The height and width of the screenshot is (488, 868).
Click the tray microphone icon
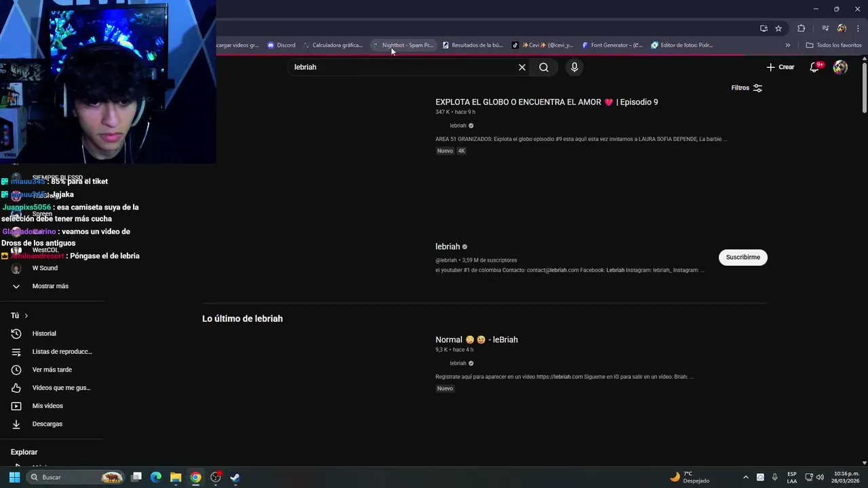point(774,477)
